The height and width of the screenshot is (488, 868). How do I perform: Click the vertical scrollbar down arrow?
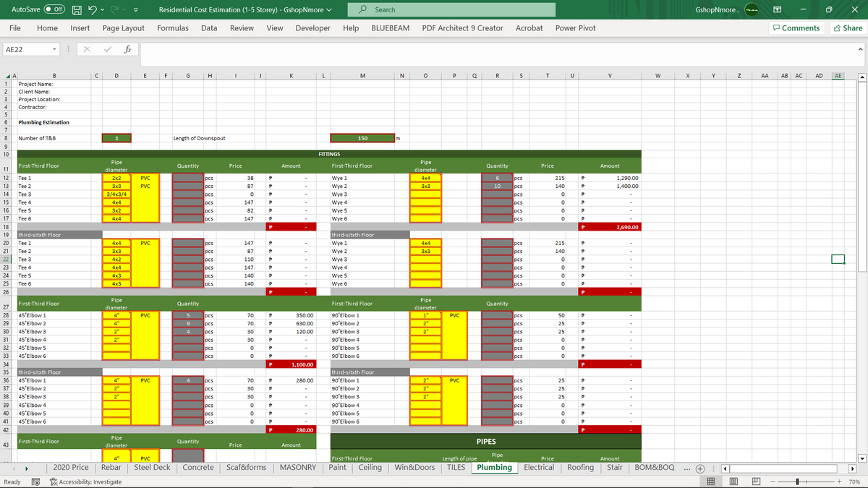click(x=861, y=458)
